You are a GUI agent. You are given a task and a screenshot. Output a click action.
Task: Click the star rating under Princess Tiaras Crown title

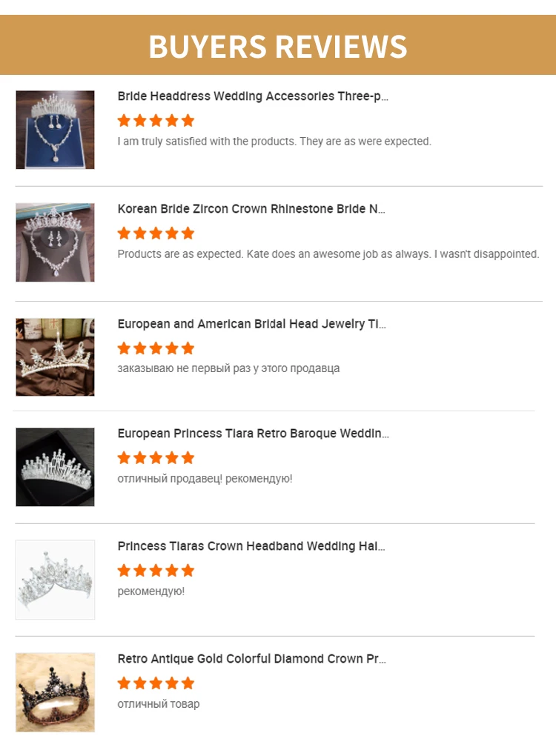point(156,571)
